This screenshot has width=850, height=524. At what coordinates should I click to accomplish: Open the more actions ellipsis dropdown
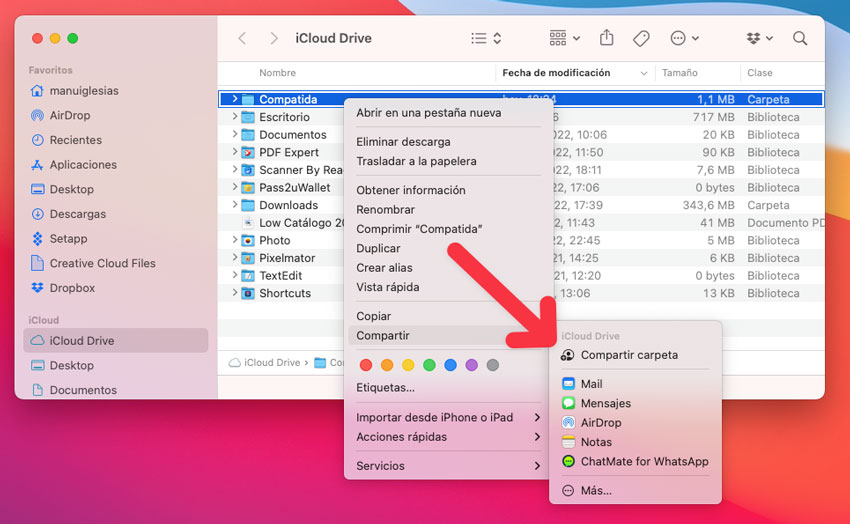(x=684, y=38)
